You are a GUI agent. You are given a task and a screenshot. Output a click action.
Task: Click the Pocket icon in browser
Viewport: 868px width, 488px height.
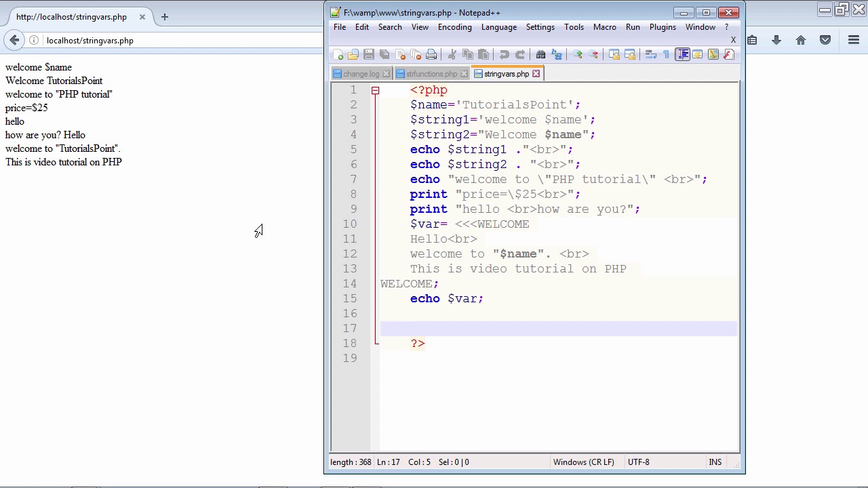pyautogui.click(x=825, y=41)
